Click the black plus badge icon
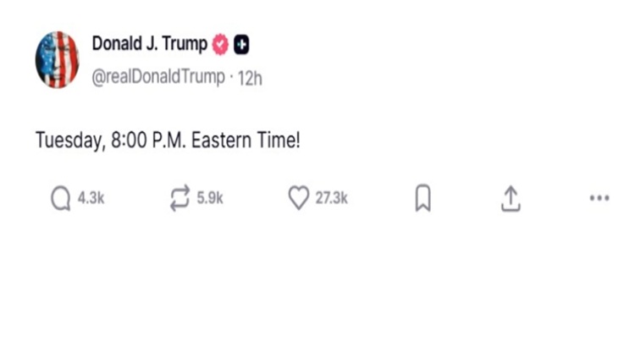Image resolution: width=635 pixels, height=364 pixels. [241, 45]
